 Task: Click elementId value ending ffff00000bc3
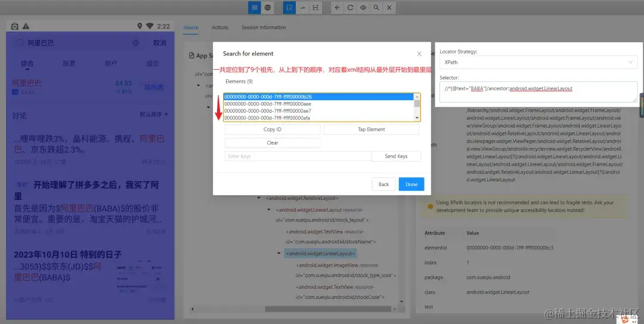click(x=510, y=248)
